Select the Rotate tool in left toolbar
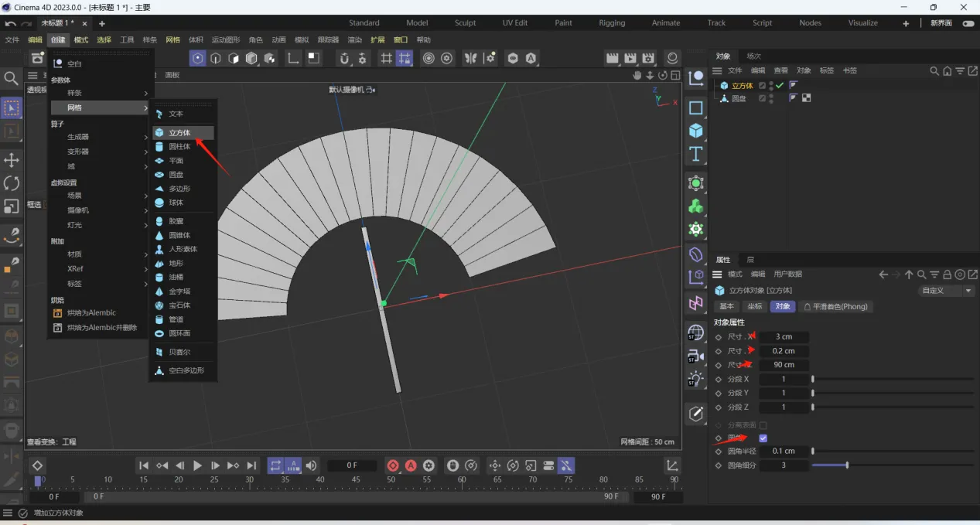The image size is (980, 525). 12,183
